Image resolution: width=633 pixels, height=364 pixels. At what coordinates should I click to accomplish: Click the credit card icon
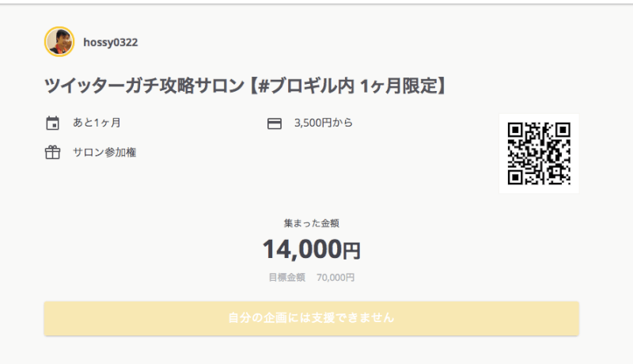tap(275, 123)
